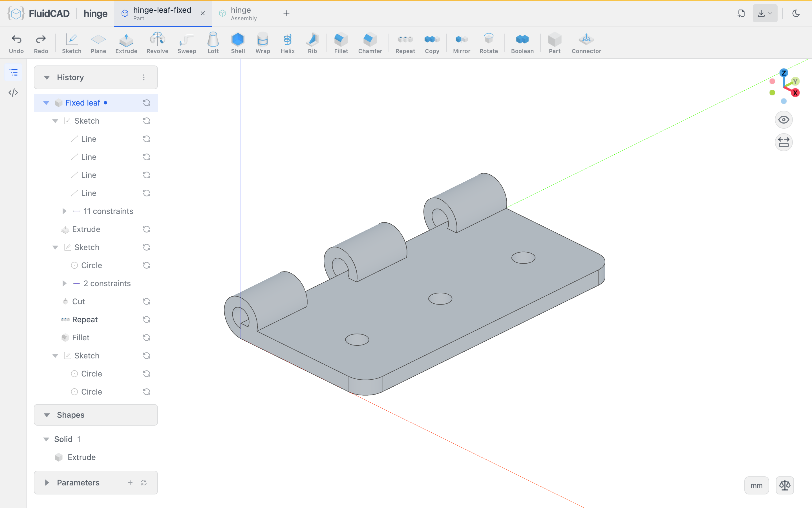Choose the Plane tool
Screen dimensions: 812x508
pyautogui.click(x=98, y=43)
